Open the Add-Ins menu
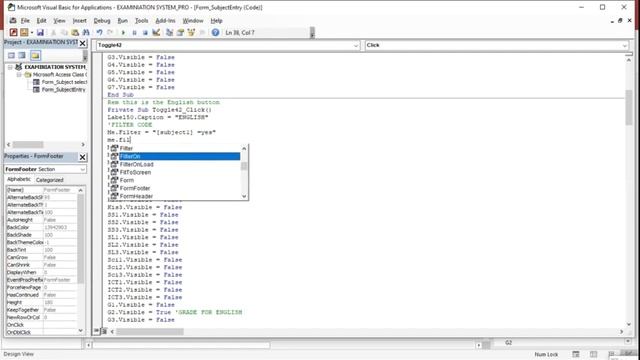 (165, 20)
